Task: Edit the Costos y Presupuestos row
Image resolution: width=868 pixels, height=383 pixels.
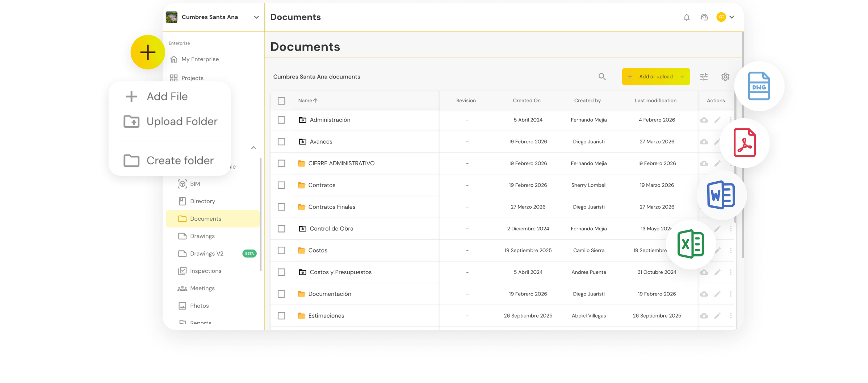Action: (717, 272)
